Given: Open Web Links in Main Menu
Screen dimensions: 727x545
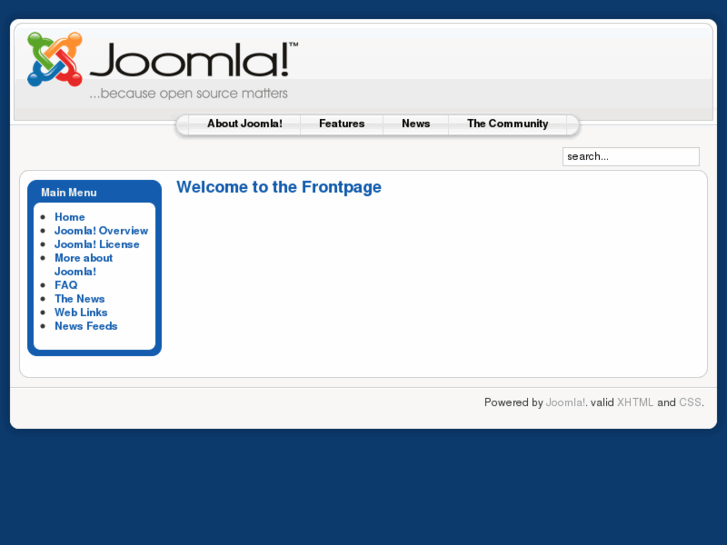Looking at the screenshot, I should [81, 313].
